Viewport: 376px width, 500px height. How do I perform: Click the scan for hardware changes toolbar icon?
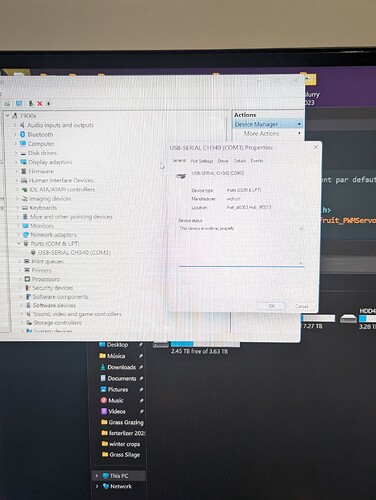19,104
